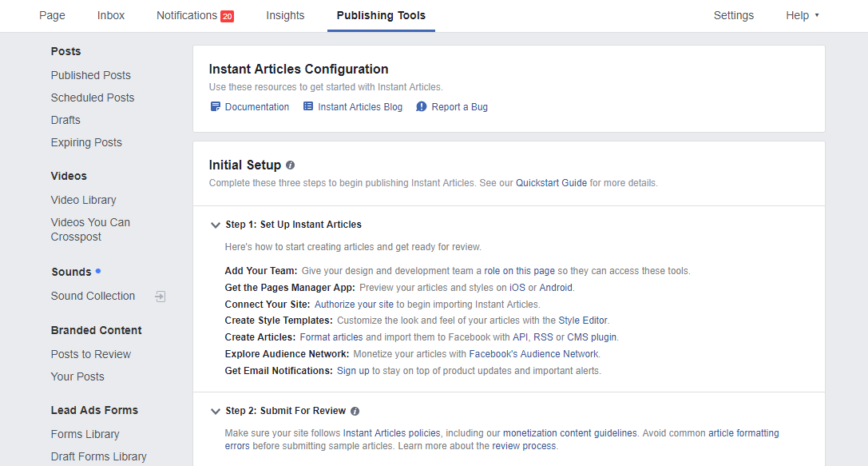Click the CMS plugin link
The width and height of the screenshot is (868, 466).
pyautogui.click(x=591, y=337)
